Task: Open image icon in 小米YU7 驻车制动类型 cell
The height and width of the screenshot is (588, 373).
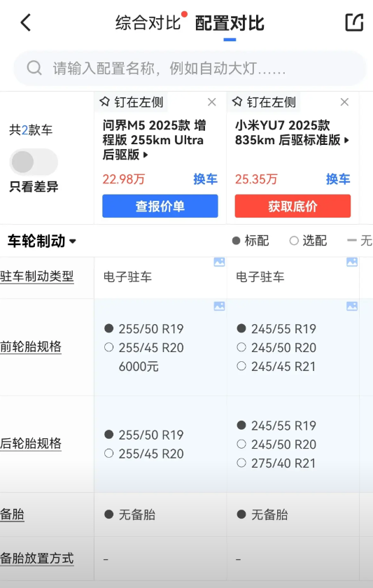Action: (x=352, y=262)
